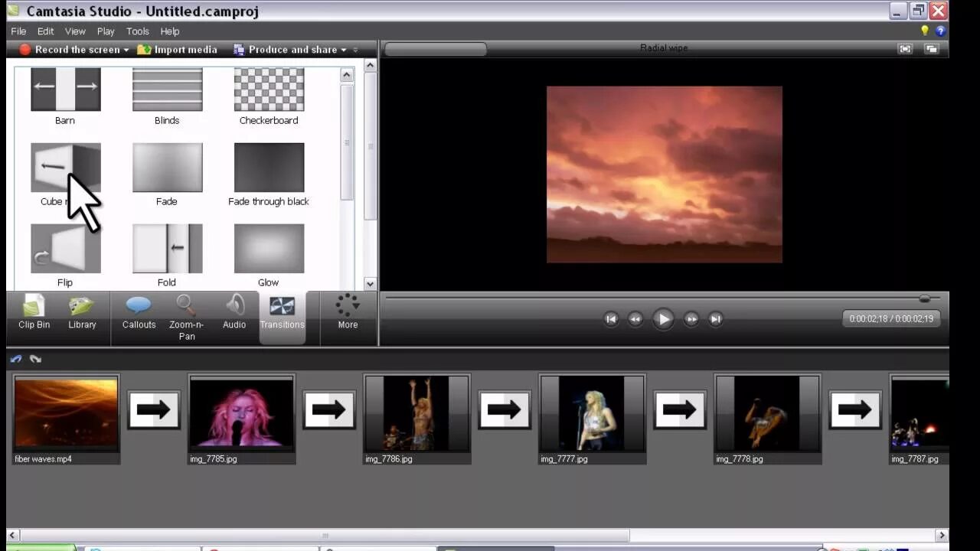This screenshot has height=551, width=980.
Task: Click transitions list scroll up arrow
Action: 347,75
